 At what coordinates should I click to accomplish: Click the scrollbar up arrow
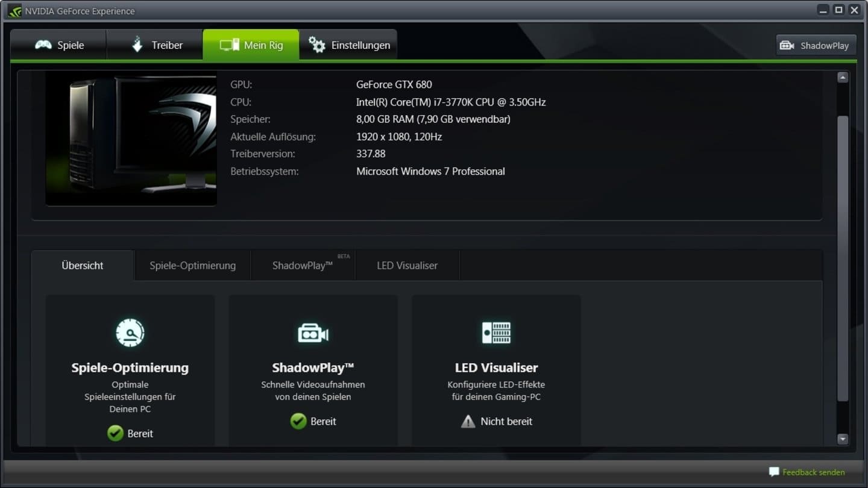(843, 77)
